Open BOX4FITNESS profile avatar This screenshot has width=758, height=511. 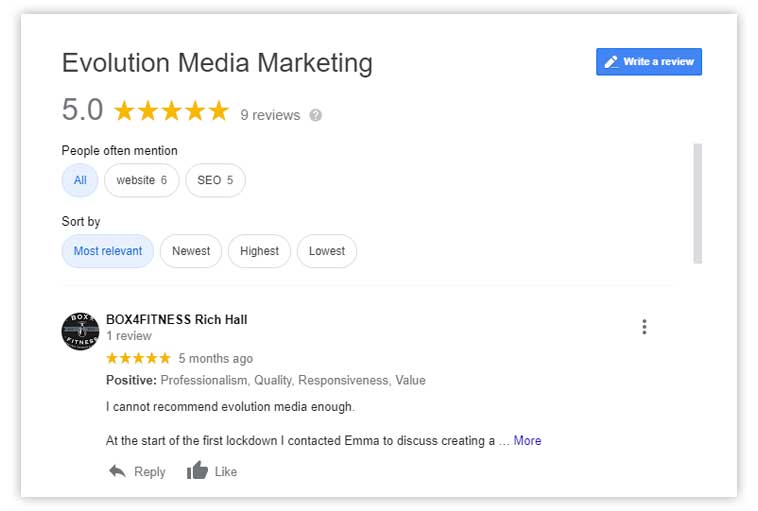click(x=80, y=331)
